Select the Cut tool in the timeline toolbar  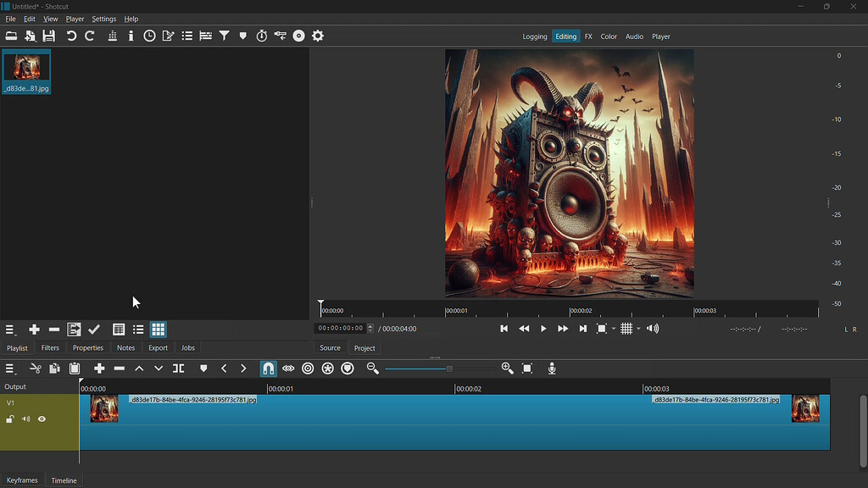click(36, 368)
